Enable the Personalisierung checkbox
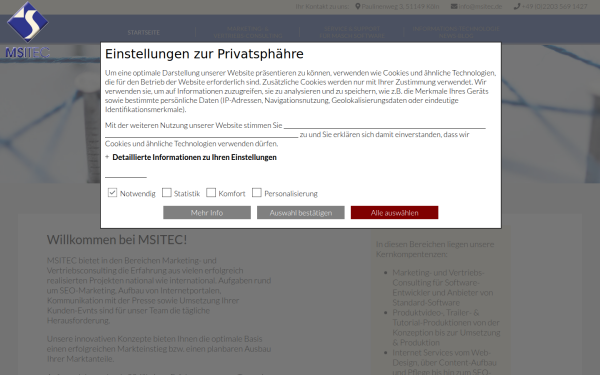600x375 pixels. [x=256, y=192]
